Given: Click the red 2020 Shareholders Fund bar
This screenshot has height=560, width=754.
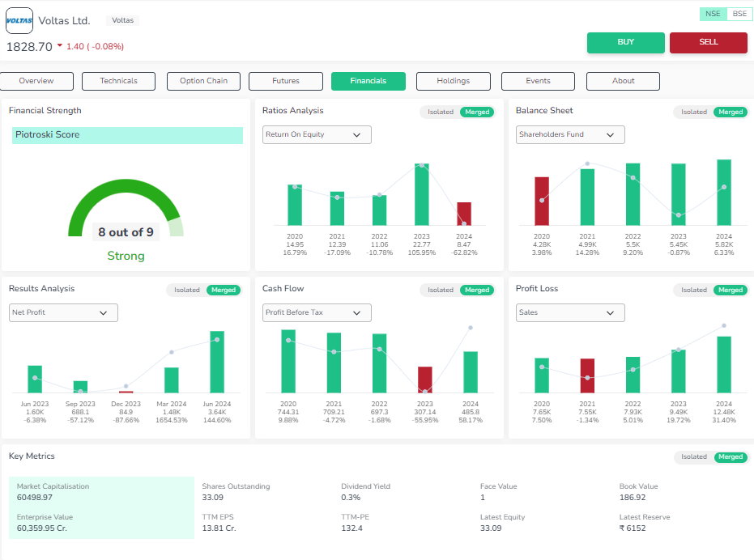Looking at the screenshot, I should point(542,202).
